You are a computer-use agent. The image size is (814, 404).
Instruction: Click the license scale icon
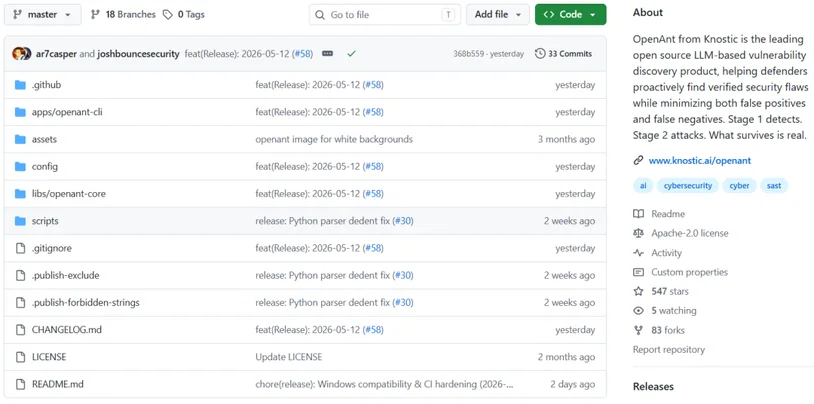click(x=638, y=234)
